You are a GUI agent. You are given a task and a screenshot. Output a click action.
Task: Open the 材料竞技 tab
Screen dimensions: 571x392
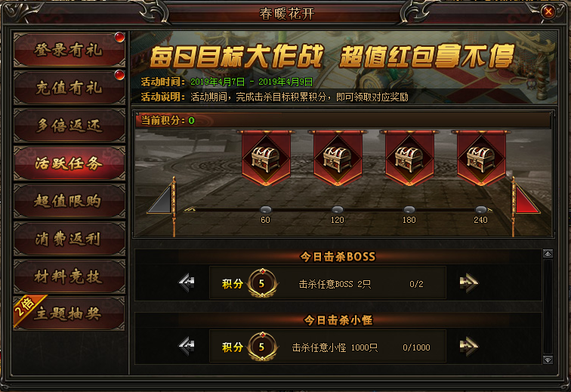tap(69, 276)
